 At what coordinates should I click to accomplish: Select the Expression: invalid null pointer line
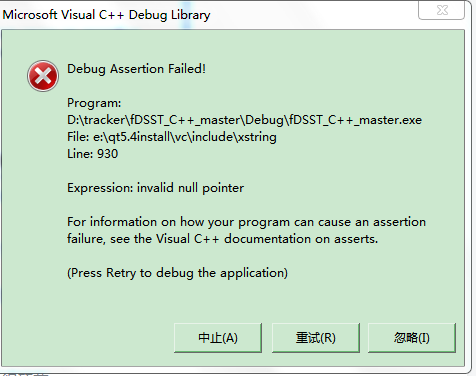155,188
